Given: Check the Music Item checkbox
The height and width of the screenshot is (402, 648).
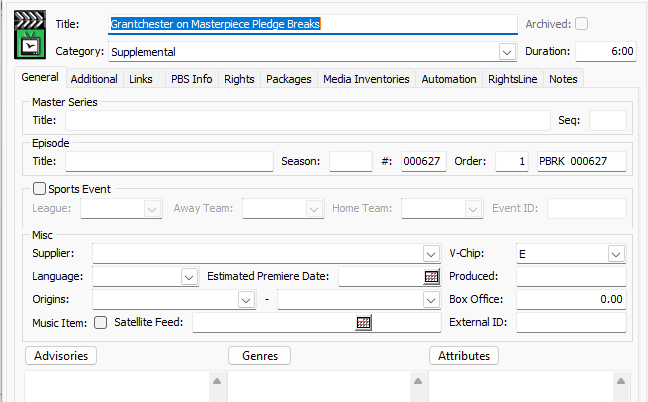Looking at the screenshot, I should click(100, 322).
